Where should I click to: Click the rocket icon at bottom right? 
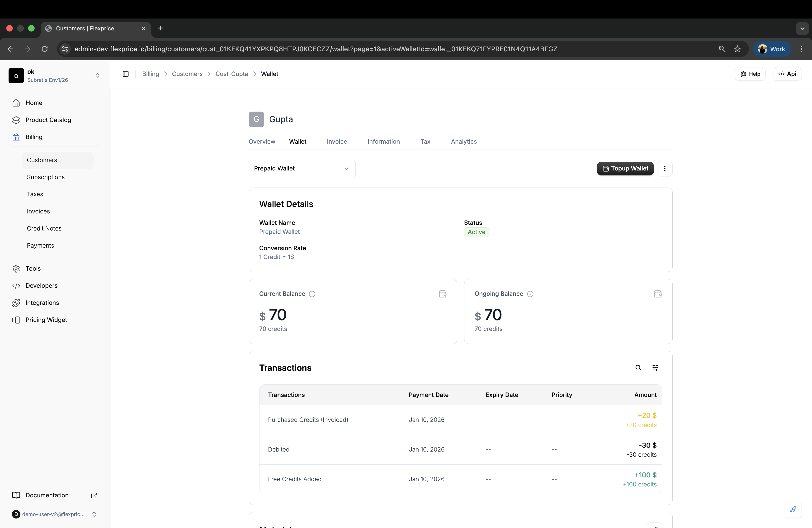[x=793, y=509]
